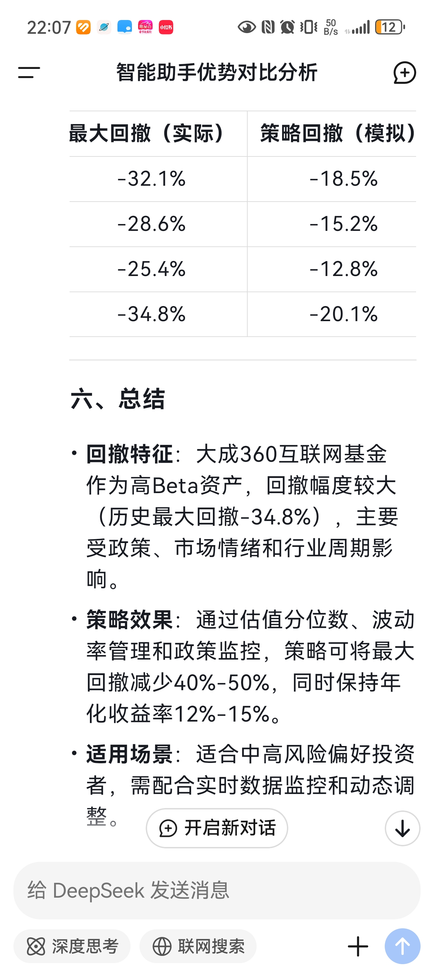Tap the battery indicator in status bar
The image size is (434, 980).
point(390,27)
